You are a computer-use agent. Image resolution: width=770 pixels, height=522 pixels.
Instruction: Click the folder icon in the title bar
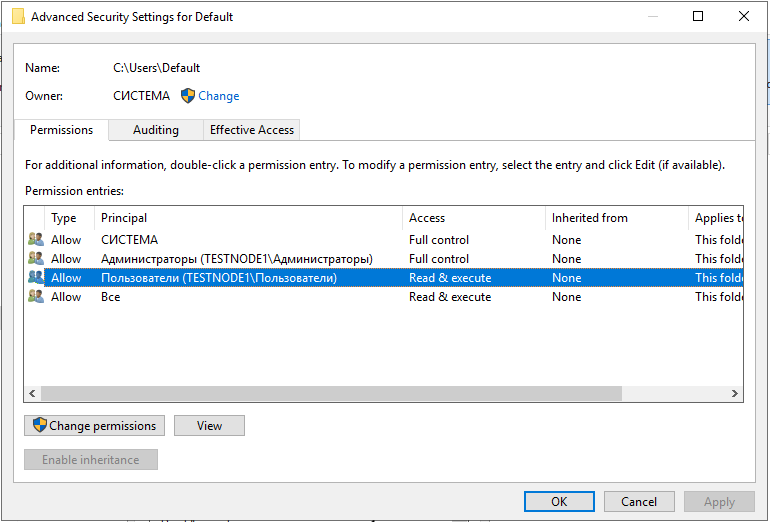pyautogui.click(x=18, y=17)
